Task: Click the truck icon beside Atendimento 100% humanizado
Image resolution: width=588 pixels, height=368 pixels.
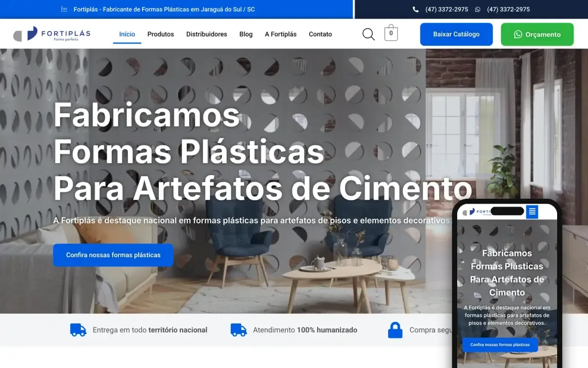Action: 239,330
